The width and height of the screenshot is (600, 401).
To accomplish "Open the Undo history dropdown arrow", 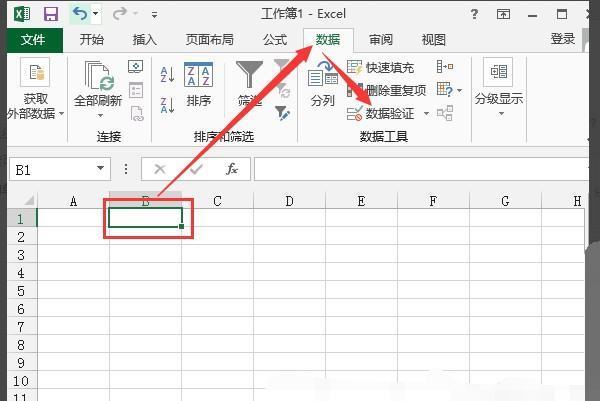I will coord(96,14).
